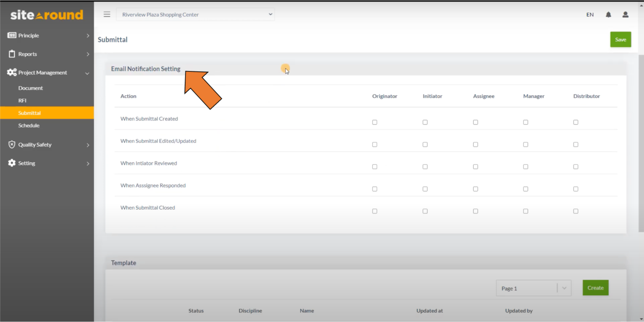
Task: Select the Principle sidebar icon
Action: [11, 35]
